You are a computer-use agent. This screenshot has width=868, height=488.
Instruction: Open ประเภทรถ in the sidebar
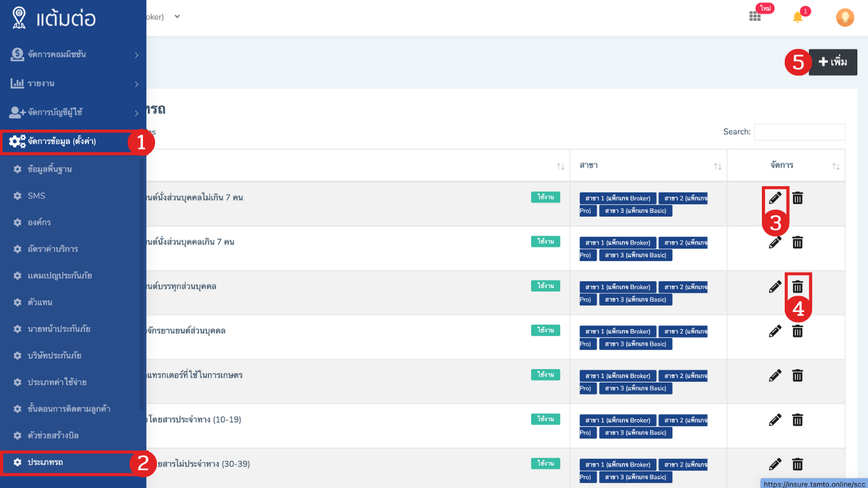click(44, 462)
